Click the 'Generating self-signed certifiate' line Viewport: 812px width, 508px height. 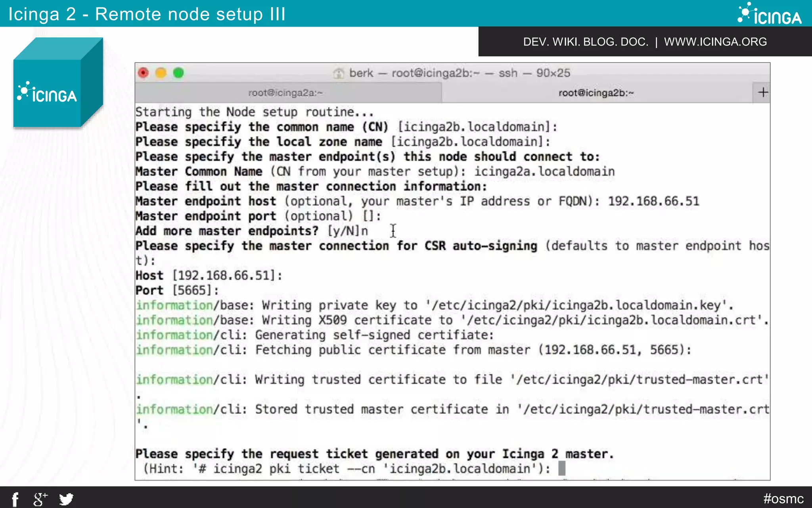(x=315, y=335)
